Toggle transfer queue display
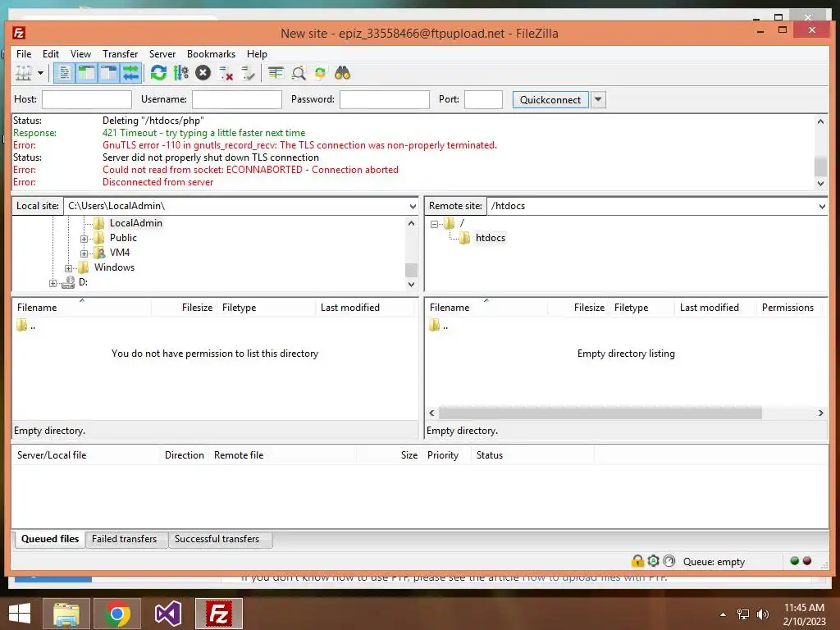 130,73
